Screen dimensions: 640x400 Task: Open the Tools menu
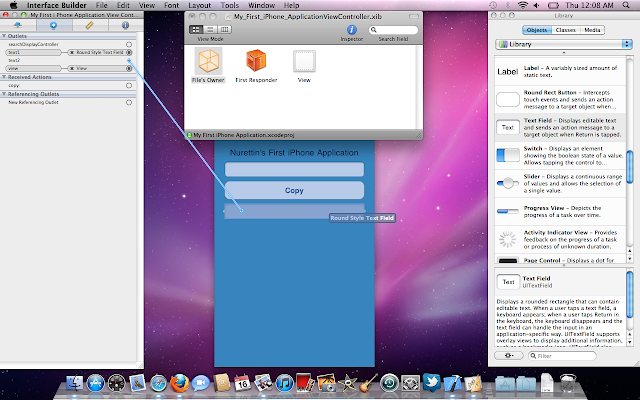229,5
